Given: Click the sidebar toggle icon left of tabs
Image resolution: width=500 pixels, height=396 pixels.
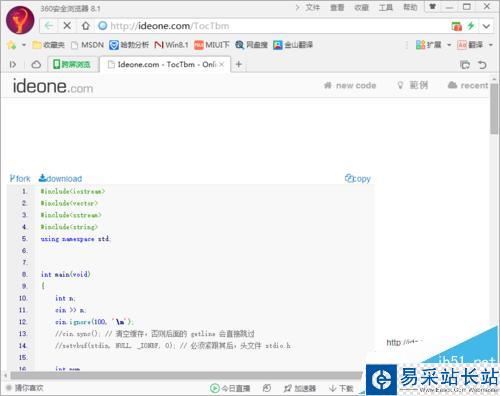Looking at the screenshot, I should [13, 64].
